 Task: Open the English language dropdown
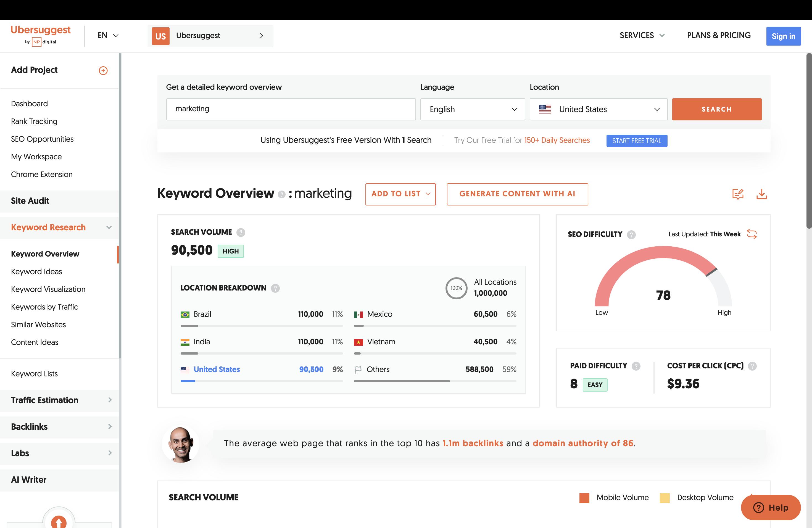[x=472, y=109]
